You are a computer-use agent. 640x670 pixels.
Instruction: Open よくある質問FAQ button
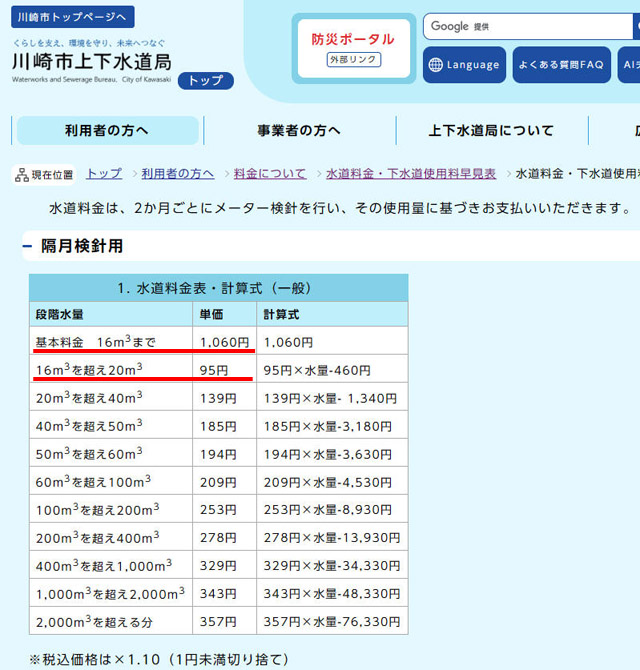561,65
